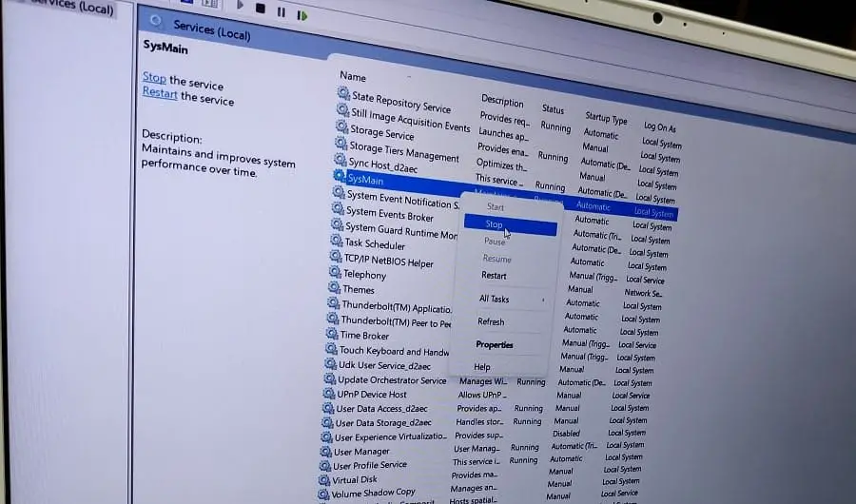
Task: Click the SysMain gear icon
Action: (339, 176)
